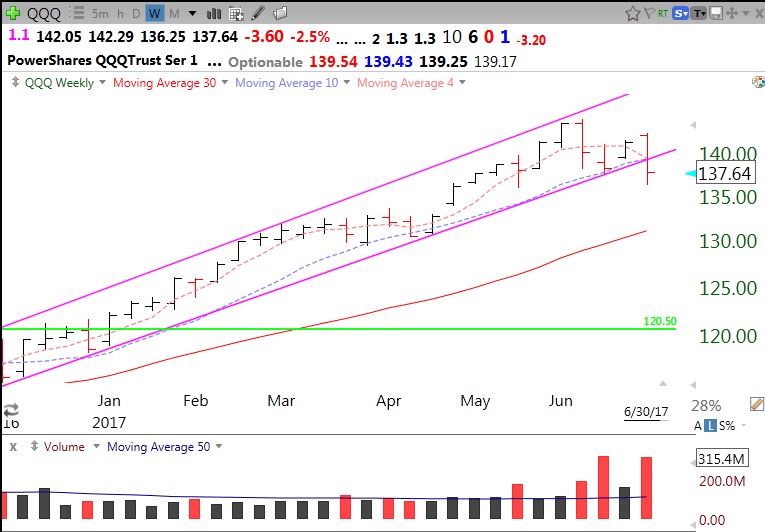The image size is (765, 532).
Task: Open the color palette icon at chart right
Action: coord(759,82)
